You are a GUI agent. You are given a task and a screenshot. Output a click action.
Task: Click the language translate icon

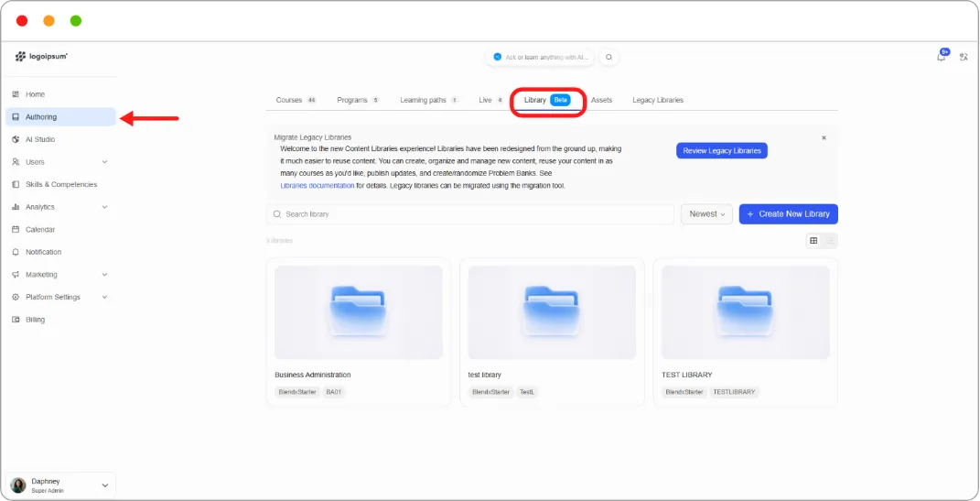tap(964, 57)
